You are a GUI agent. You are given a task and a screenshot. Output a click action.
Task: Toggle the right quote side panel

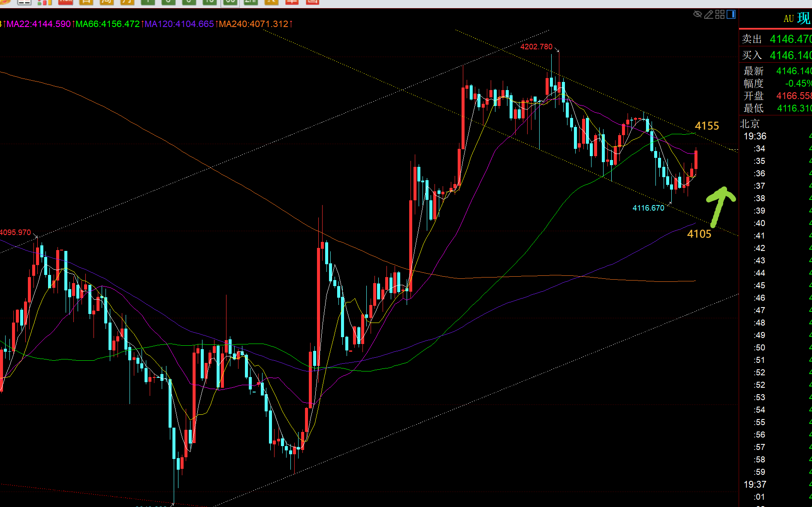click(731, 15)
